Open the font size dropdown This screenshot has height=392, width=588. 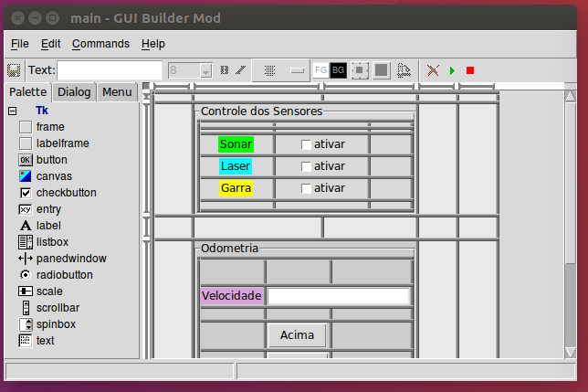click(x=206, y=70)
